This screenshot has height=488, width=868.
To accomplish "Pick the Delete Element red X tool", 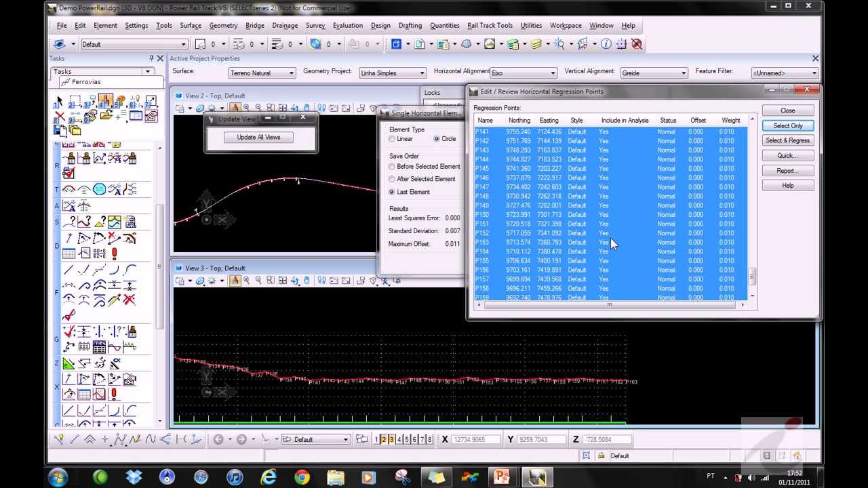I will [60, 117].
